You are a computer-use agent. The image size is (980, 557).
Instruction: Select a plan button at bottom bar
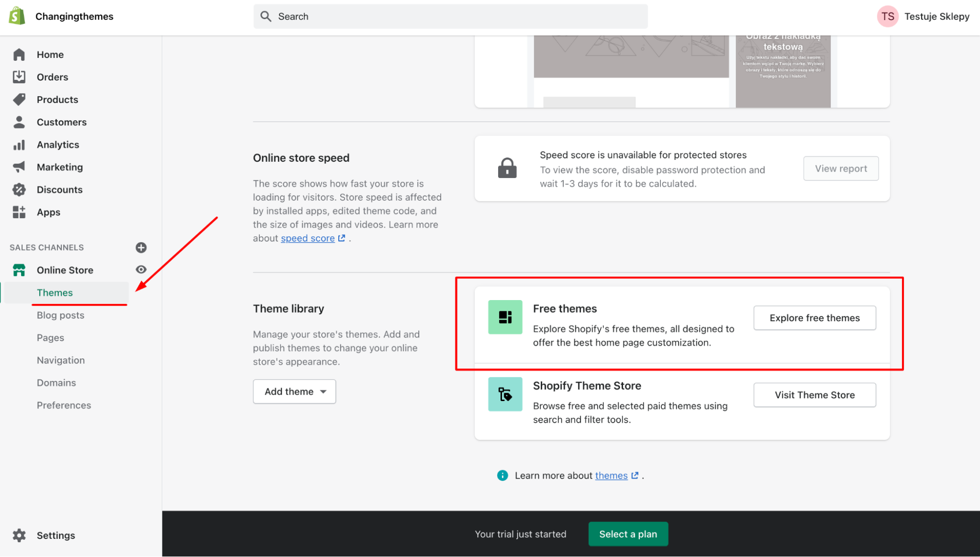click(x=628, y=533)
